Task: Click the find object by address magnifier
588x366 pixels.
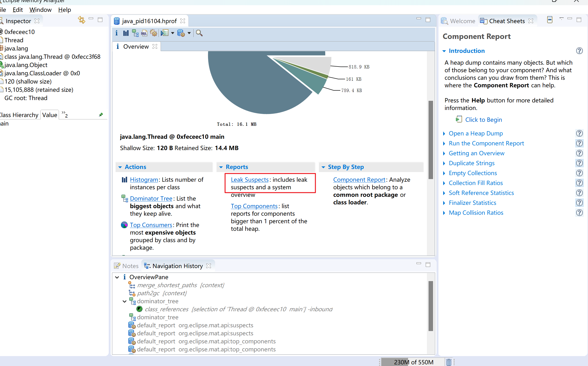Action: [x=199, y=33]
